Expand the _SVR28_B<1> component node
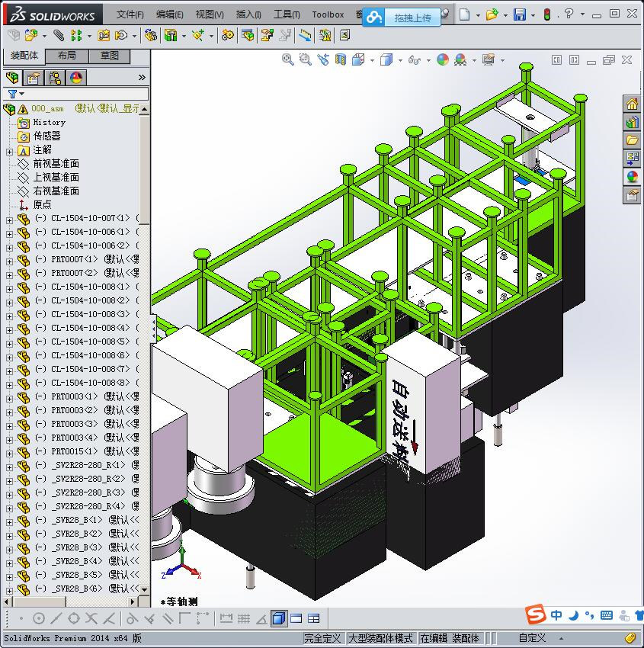The image size is (644, 648). [9, 522]
